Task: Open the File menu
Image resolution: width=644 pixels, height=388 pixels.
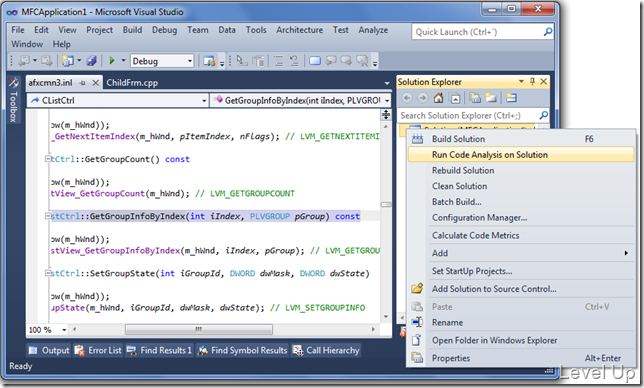Action: 18,30
